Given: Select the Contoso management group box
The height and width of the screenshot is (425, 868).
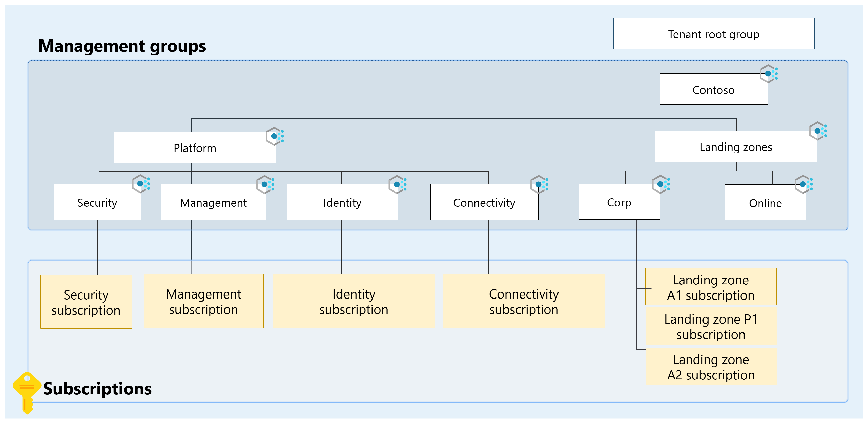Looking at the screenshot, I should [x=713, y=90].
